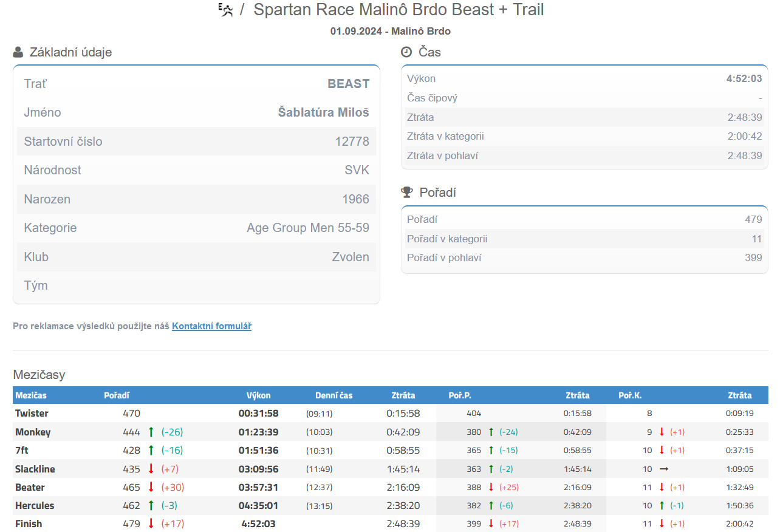Viewport: 783px width, 532px height.
Task: Click the red down arrow in Slackline Pořadí
Action: click(151, 469)
